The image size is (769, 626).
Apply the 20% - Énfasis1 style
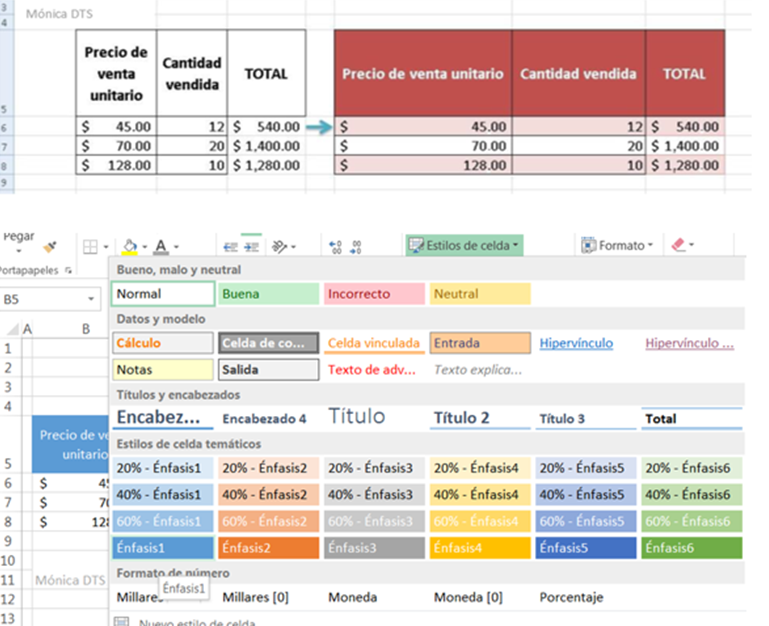163,468
